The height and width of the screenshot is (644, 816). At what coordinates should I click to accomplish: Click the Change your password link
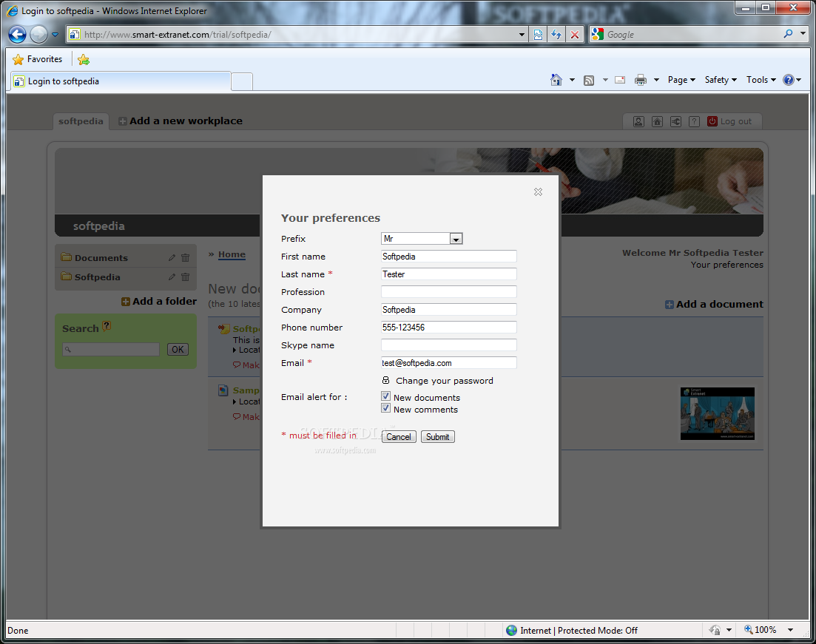click(445, 381)
